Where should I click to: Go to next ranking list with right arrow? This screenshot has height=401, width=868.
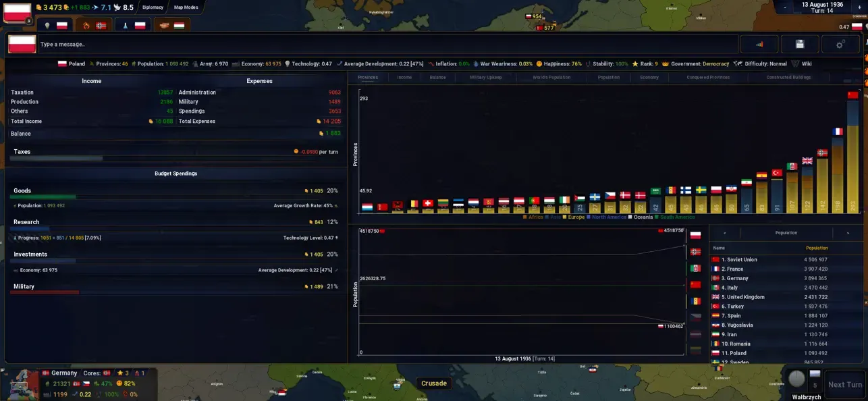(x=848, y=233)
